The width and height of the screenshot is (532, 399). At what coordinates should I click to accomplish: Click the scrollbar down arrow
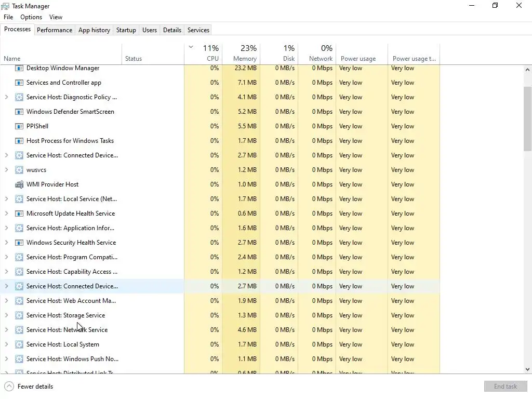pyautogui.click(x=527, y=369)
